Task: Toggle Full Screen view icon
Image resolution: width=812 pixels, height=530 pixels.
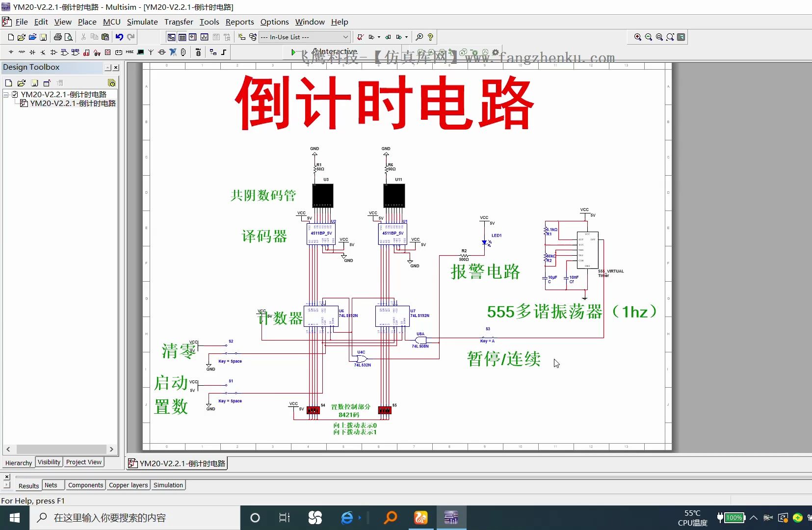Action: [681, 37]
